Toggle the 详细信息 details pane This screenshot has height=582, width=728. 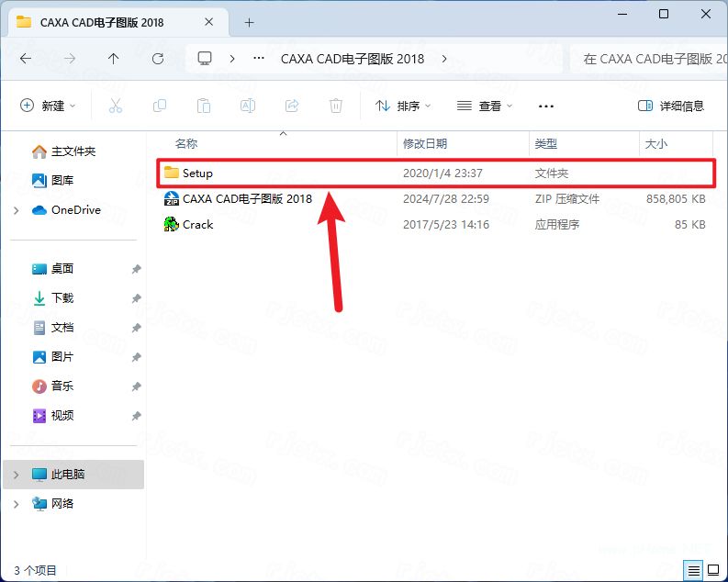coord(671,106)
